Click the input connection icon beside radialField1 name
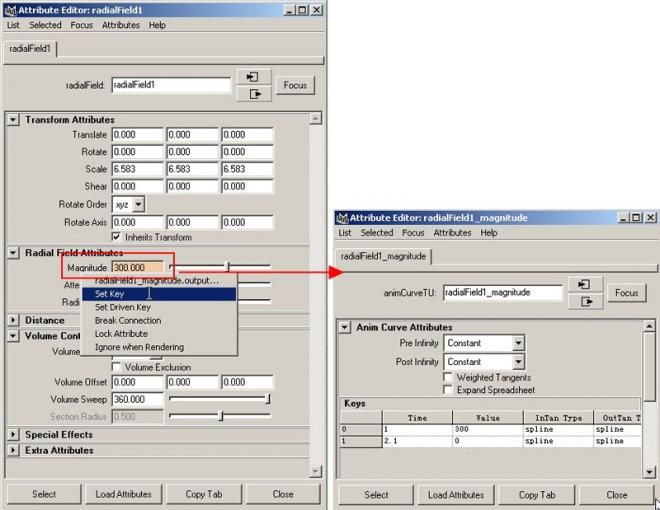This screenshot has height=510, width=660. click(254, 77)
